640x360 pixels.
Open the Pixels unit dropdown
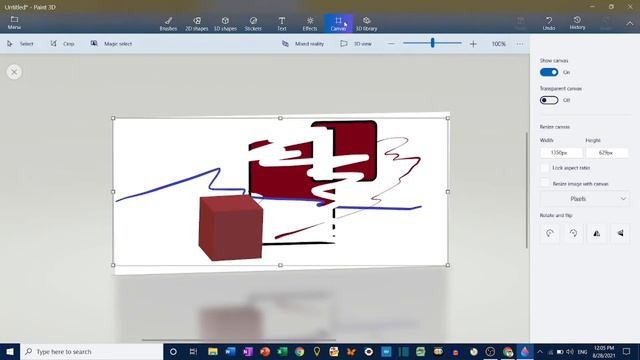[x=584, y=199]
